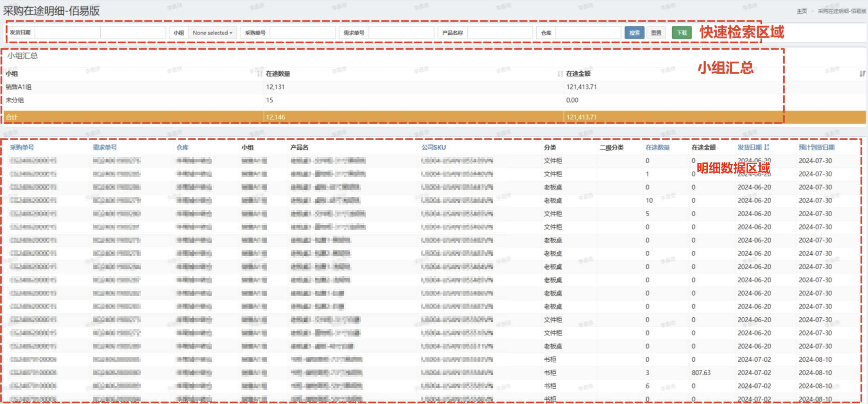The width and height of the screenshot is (868, 404).
Task: Sort detail table by 在途数量 header
Action: pyautogui.click(x=658, y=147)
